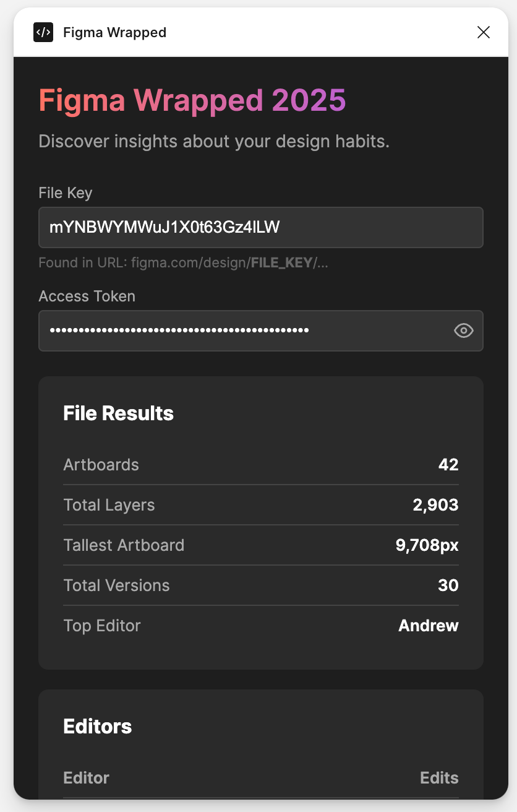Screen dimensions: 517x812
Task: Click the Top Editor name Andrew
Action: coord(428,626)
